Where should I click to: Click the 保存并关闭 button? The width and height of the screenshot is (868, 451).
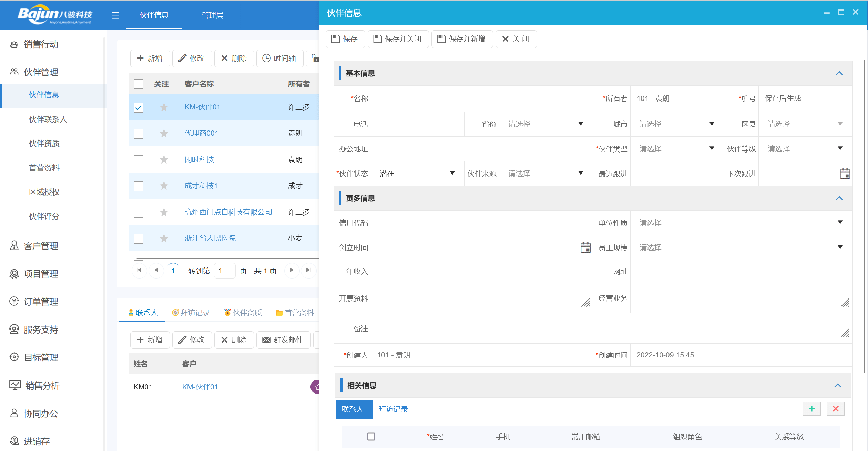398,39
